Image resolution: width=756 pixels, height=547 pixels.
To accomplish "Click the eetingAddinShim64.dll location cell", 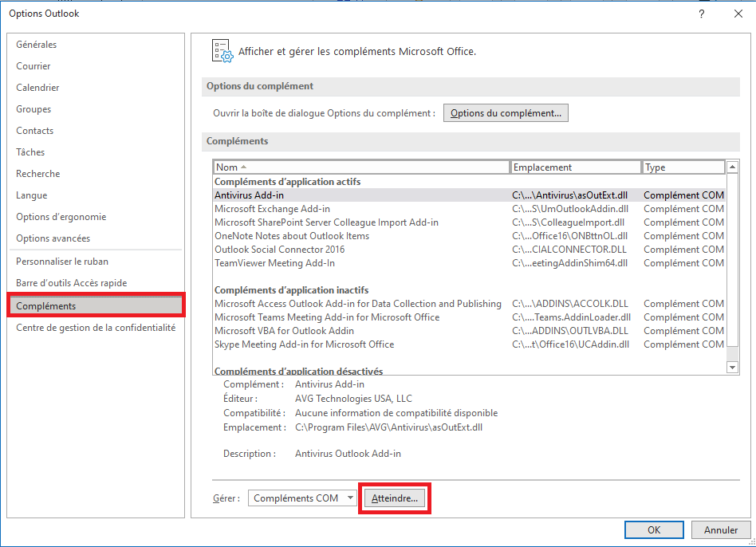I will [570, 262].
